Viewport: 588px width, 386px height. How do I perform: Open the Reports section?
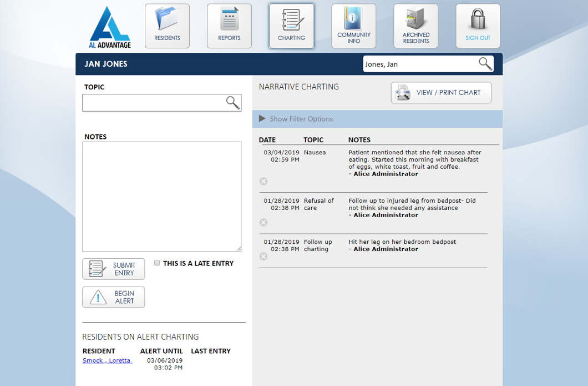[229, 26]
